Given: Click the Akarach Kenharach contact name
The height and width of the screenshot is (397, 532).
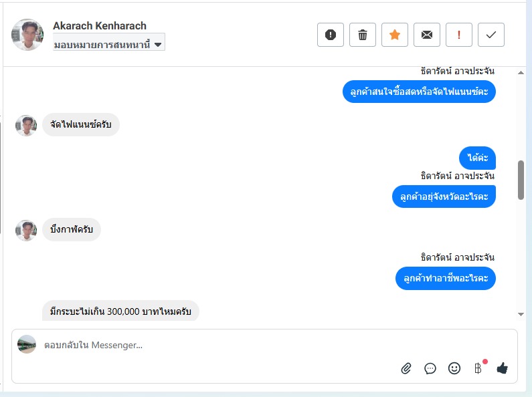Looking at the screenshot, I should 100,26.
